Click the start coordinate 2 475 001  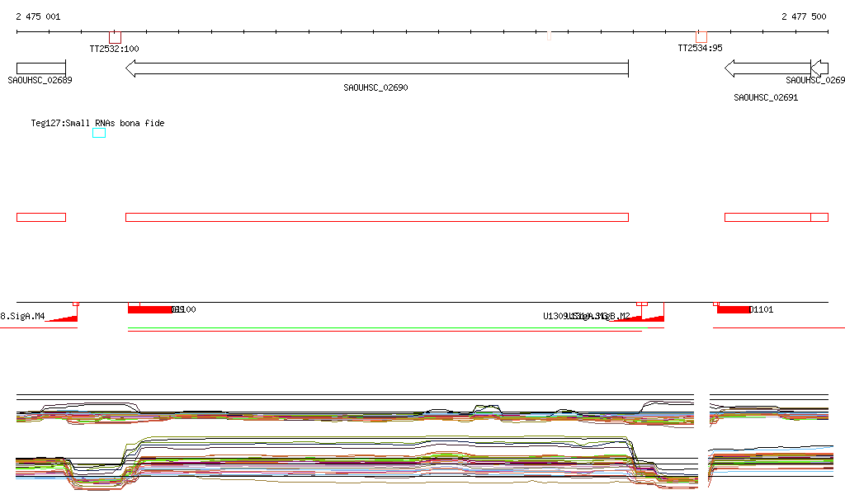38,16
